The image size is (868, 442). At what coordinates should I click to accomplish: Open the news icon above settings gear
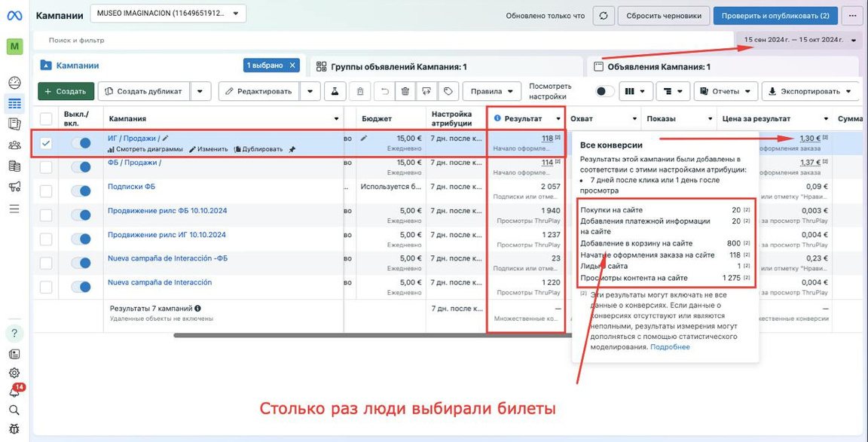point(14,354)
